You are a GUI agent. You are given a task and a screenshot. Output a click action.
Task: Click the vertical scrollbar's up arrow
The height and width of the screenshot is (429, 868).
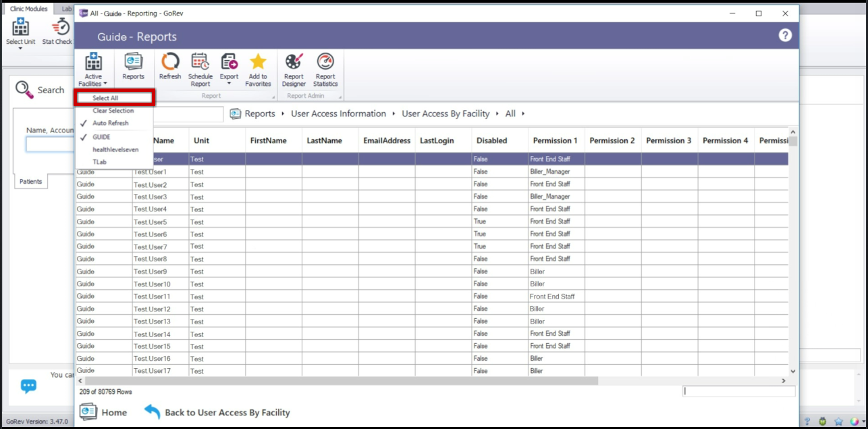point(793,132)
